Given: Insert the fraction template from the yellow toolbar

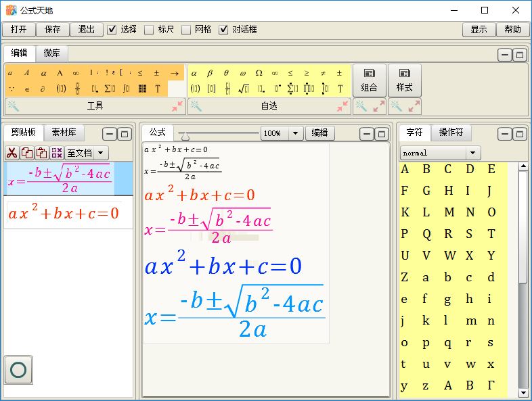Looking at the screenshot, I should 227,89.
